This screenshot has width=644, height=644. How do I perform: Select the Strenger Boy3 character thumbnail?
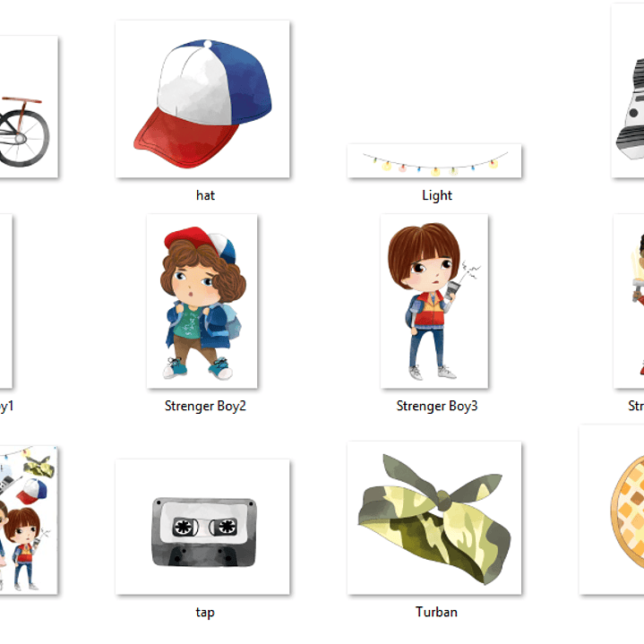tap(434, 301)
